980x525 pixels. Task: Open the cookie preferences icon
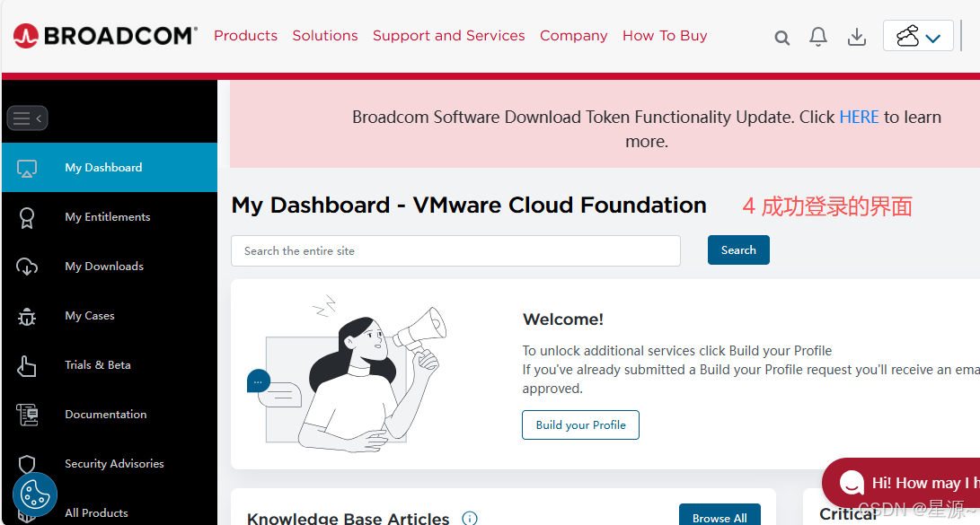tap(35, 495)
